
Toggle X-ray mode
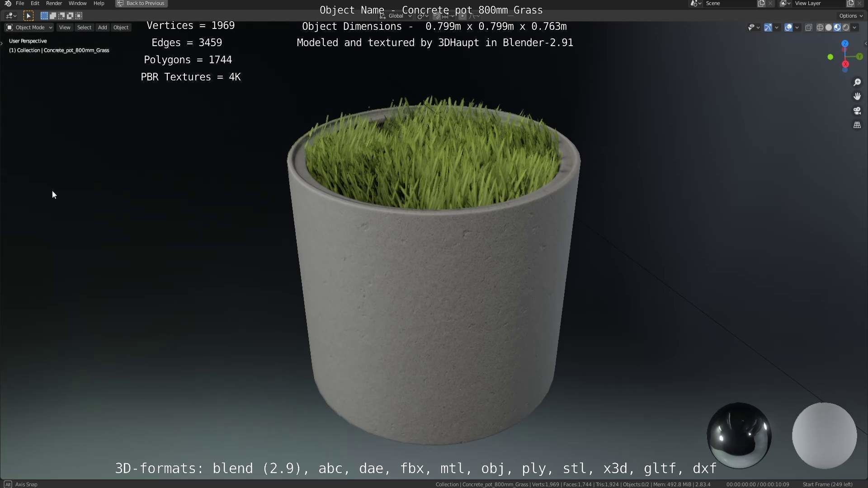[x=808, y=28]
